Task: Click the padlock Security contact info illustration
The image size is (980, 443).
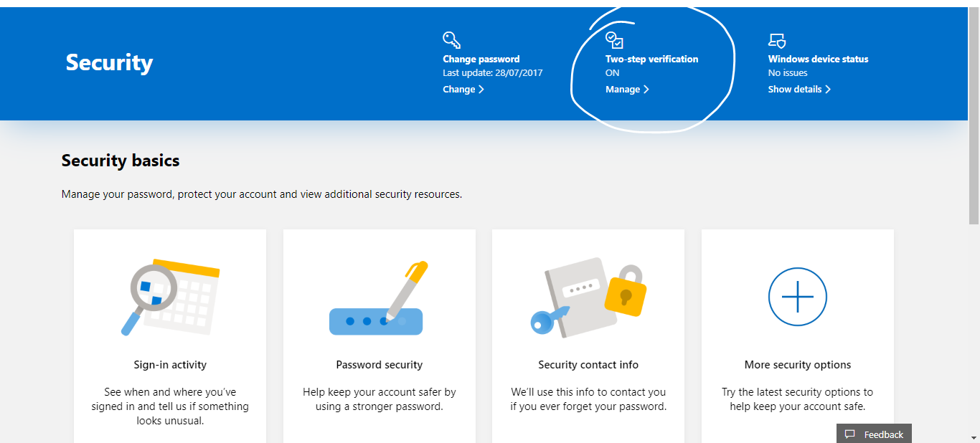Action: coord(588,297)
